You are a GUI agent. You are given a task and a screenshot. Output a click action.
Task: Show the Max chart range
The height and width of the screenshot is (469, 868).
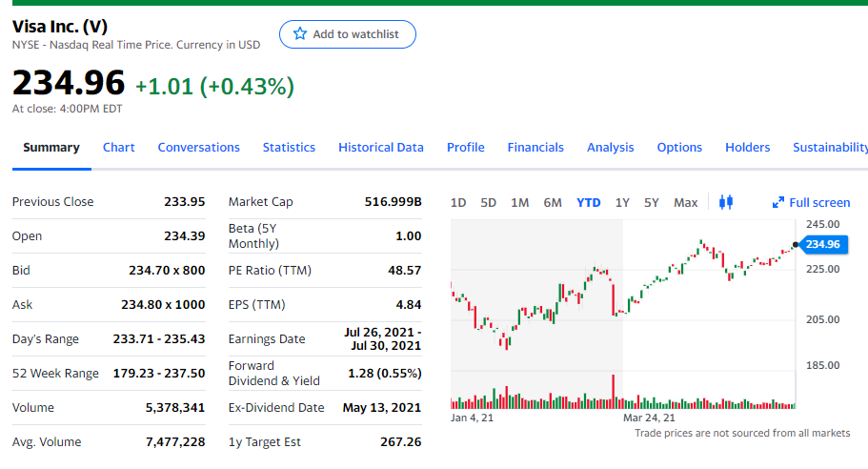pyautogui.click(x=685, y=202)
